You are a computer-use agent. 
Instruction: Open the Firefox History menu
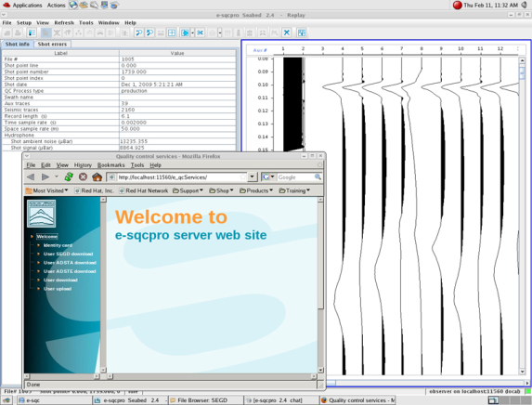click(x=83, y=165)
